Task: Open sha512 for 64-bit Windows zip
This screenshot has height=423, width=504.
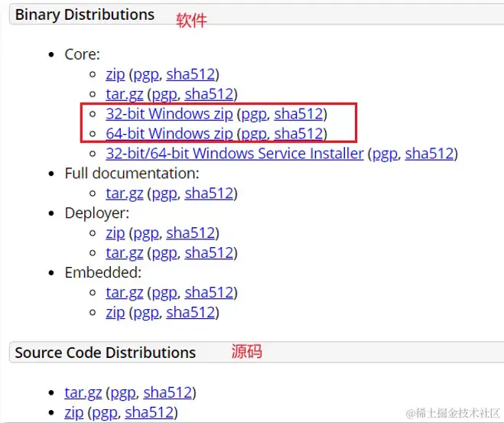Action: (298, 134)
